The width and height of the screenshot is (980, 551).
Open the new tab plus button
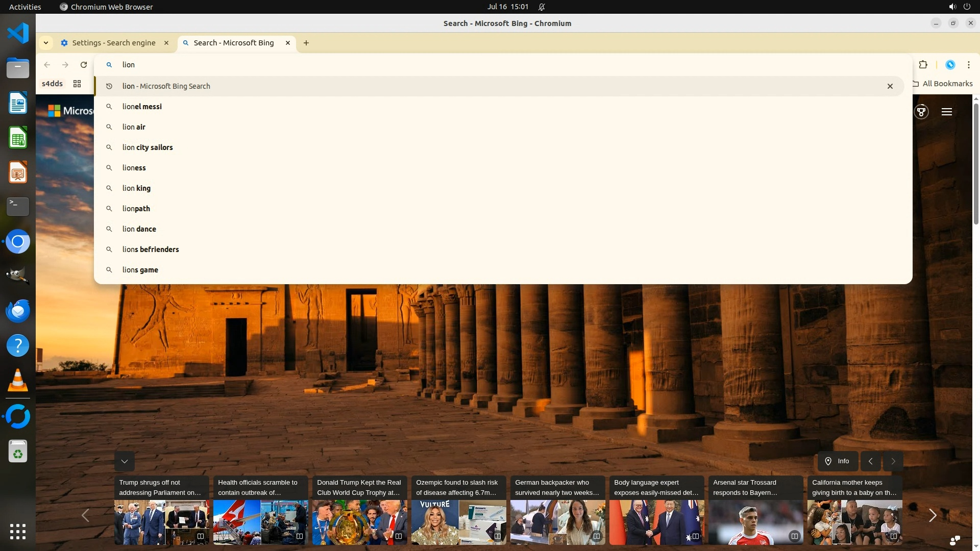(306, 43)
